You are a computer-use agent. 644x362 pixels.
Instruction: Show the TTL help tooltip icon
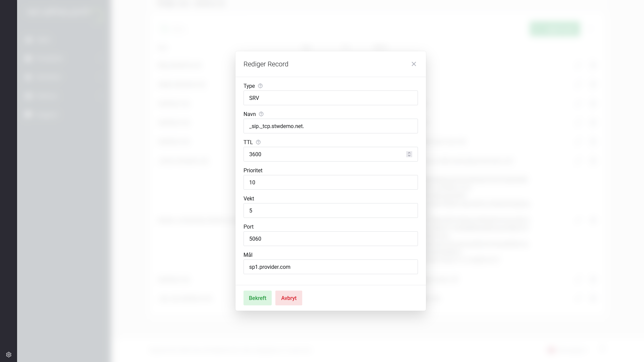pyautogui.click(x=258, y=142)
